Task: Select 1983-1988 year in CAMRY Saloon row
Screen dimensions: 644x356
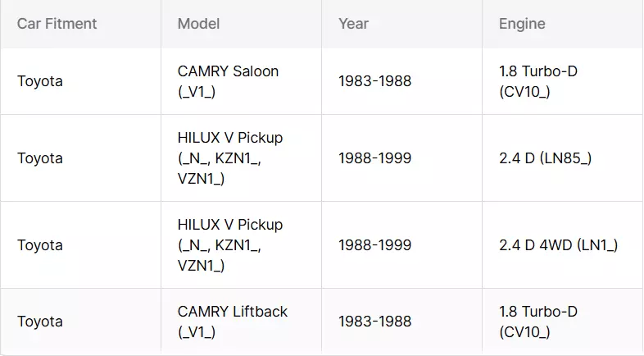Action: [374, 81]
